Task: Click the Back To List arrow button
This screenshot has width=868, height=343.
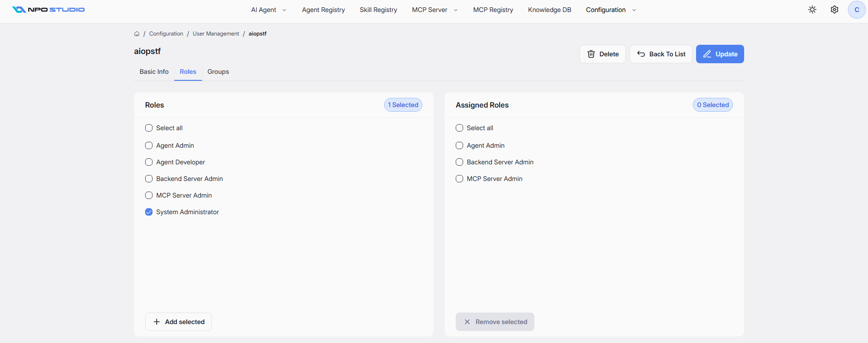Action: click(x=661, y=54)
